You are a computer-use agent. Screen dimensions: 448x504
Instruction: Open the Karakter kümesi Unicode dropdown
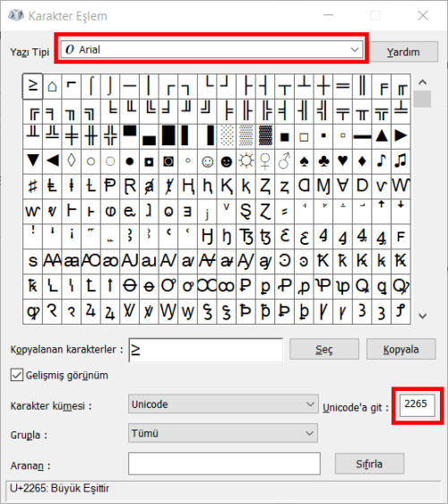tap(223, 404)
